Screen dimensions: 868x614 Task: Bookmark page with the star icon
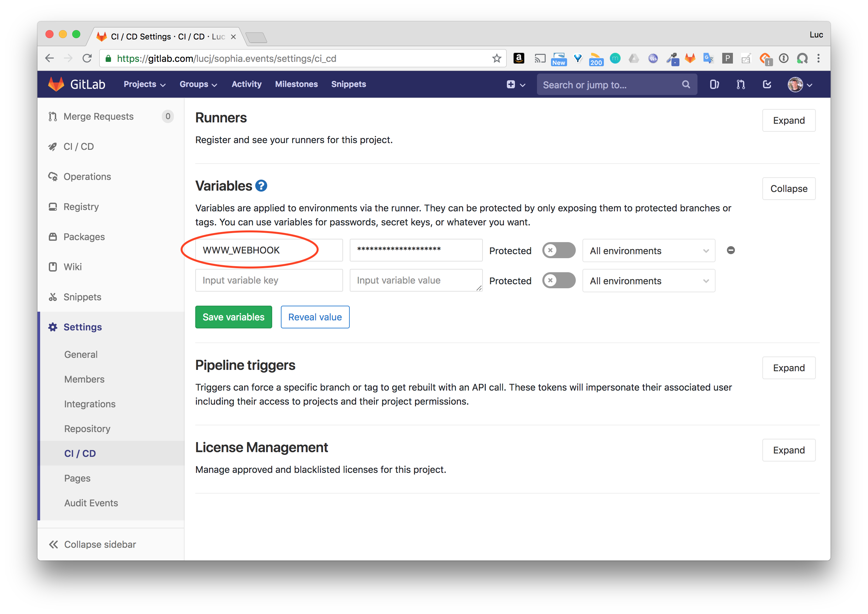click(497, 58)
